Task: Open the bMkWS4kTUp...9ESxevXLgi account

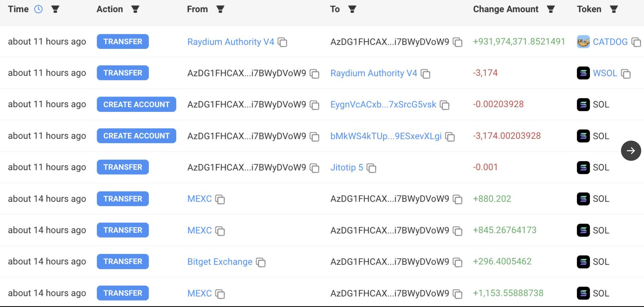Action: click(386, 136)
